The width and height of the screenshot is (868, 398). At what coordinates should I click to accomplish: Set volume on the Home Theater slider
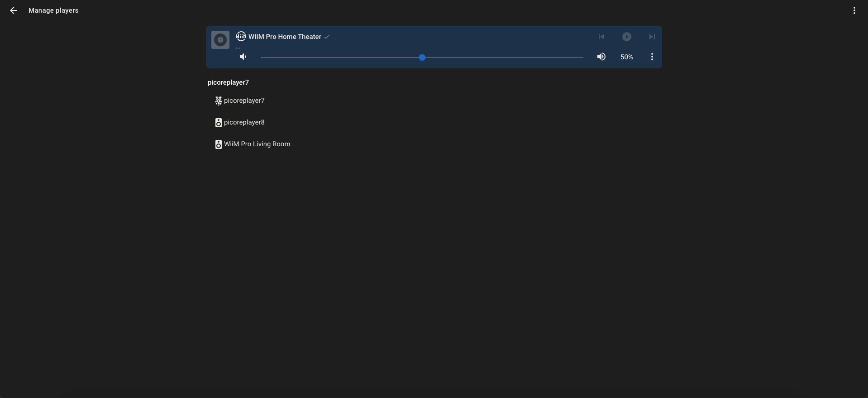click(x=422, y=58)
